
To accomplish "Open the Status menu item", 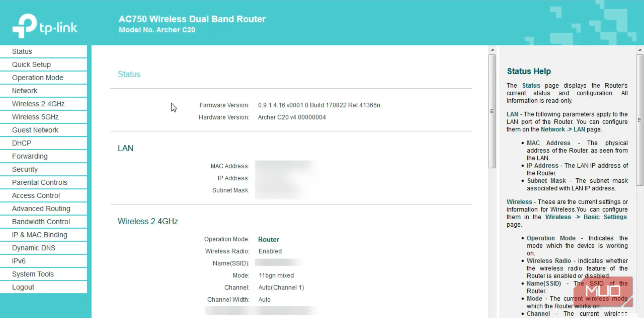I will pyautogui.click(x=44, y=51).
